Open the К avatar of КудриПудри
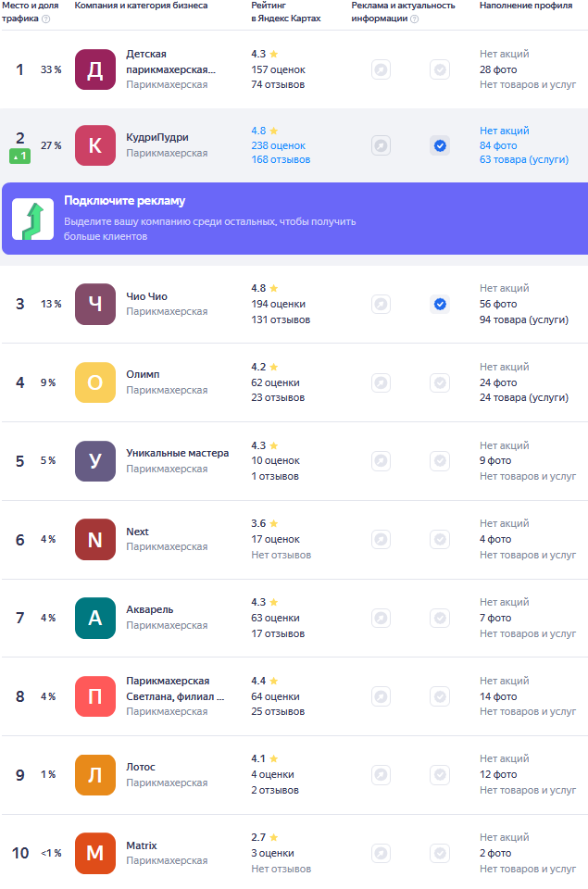Image resolution: width=588 pixels, height=889 pixels. point(95,145)
